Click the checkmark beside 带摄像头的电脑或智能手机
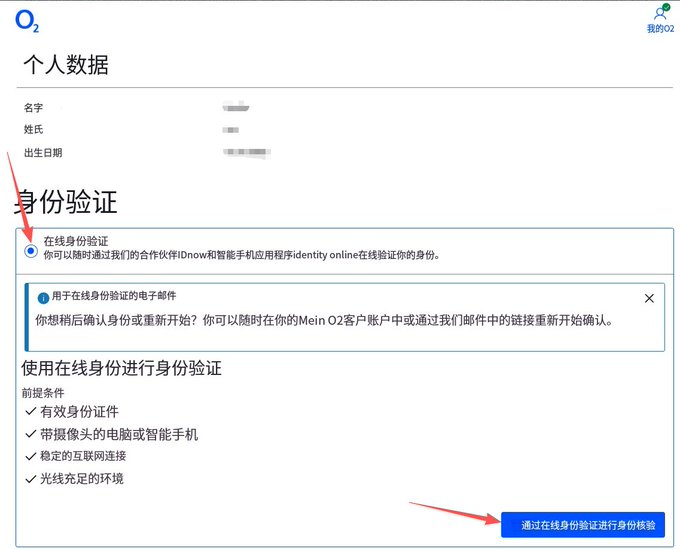The image size is (680, 549). click(30, 434)
